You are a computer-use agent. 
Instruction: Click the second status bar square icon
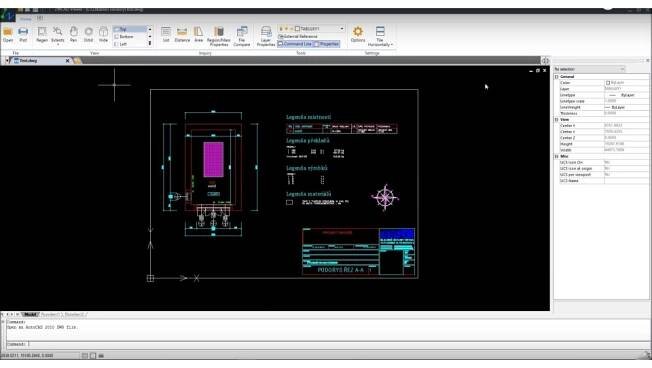tap(93, 356)
